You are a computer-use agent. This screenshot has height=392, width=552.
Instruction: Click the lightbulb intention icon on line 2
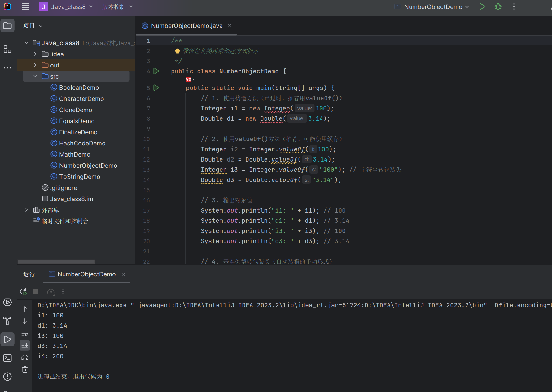pos(177,51)
